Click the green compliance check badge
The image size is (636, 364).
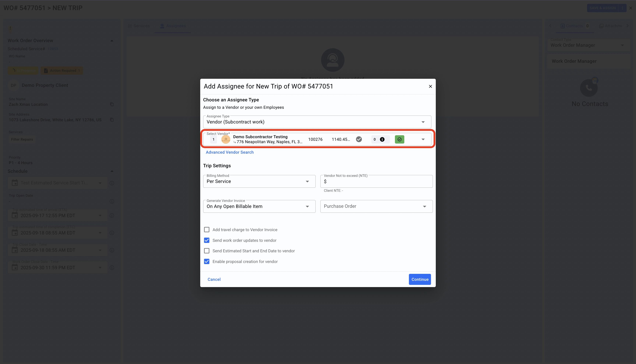399,139
